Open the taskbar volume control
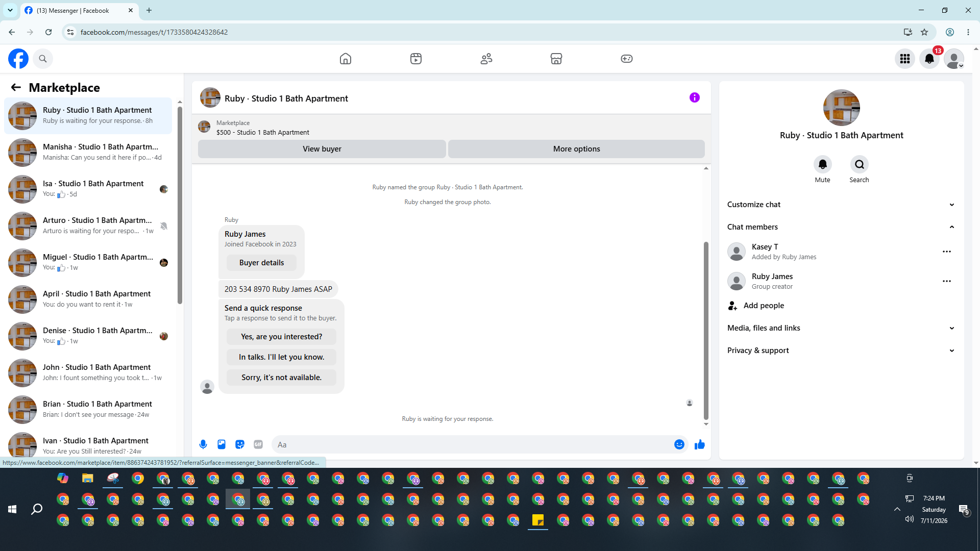980x551 pixels. tap(909, 519)
